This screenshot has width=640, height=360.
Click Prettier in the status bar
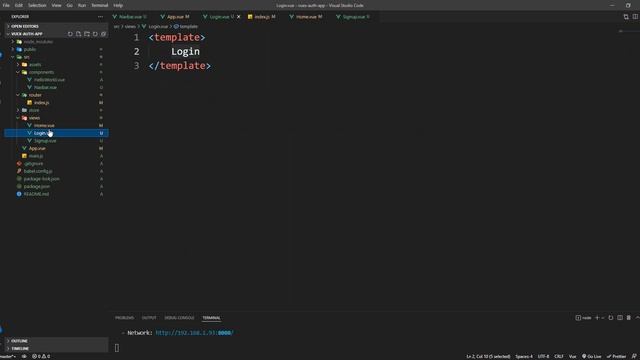(x=616, y=356)
